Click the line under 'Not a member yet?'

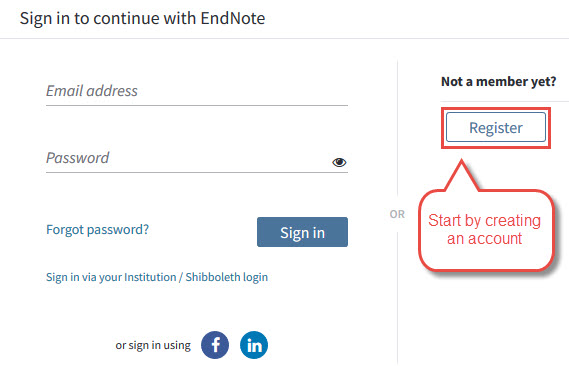504,101
